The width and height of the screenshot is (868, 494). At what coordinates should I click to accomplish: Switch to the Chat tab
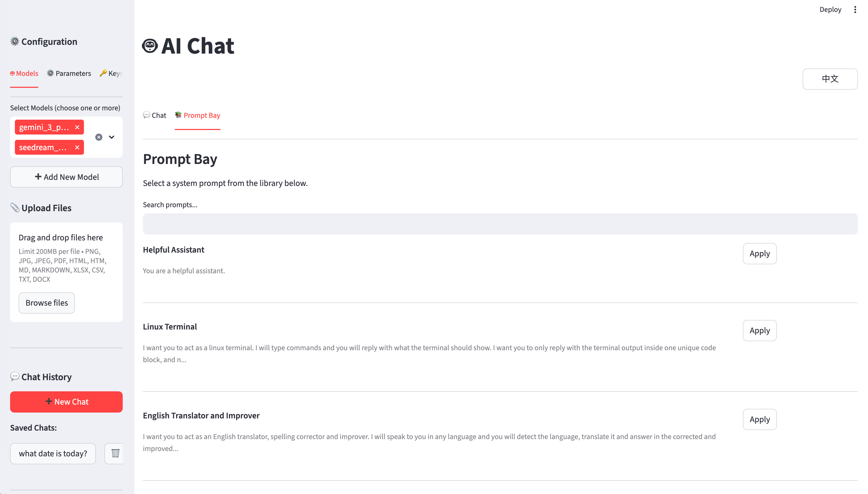point(155,115)
